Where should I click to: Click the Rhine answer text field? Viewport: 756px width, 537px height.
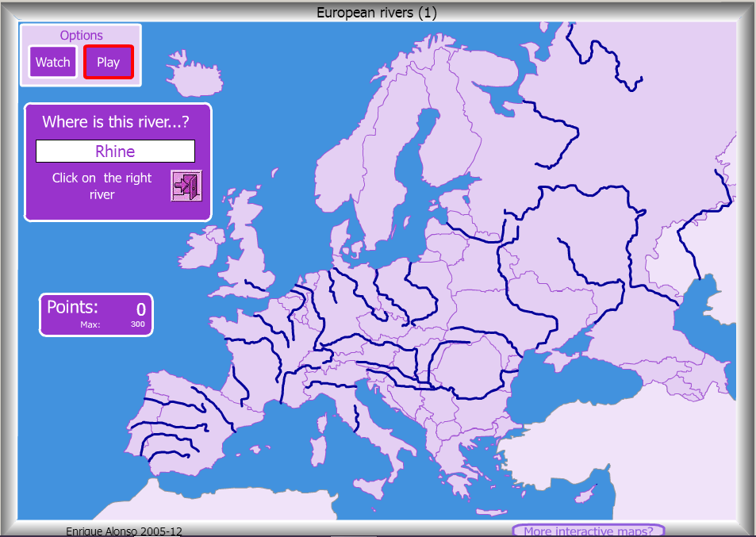(x=115, y=151)
